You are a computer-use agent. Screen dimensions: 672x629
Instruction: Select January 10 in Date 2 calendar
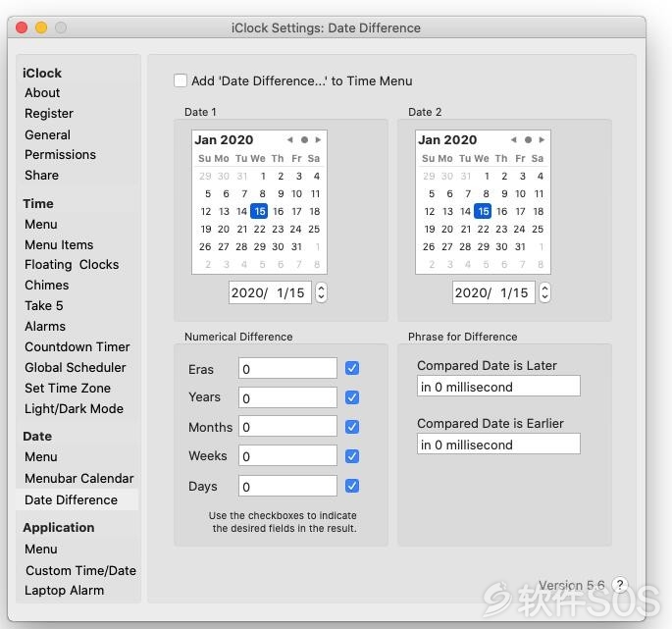pyautogui.click(x=520, y=193)
